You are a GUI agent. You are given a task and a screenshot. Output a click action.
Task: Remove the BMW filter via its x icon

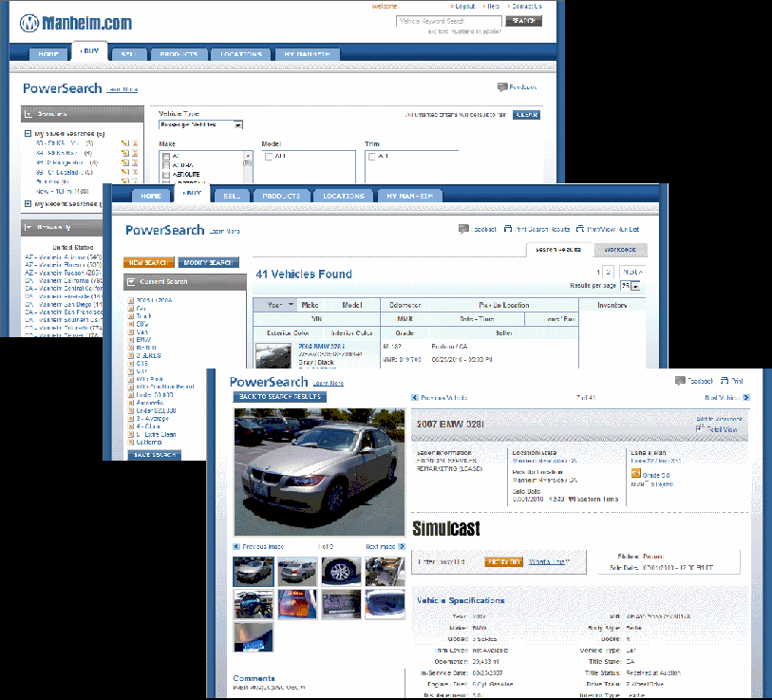(x=131, y=340)
